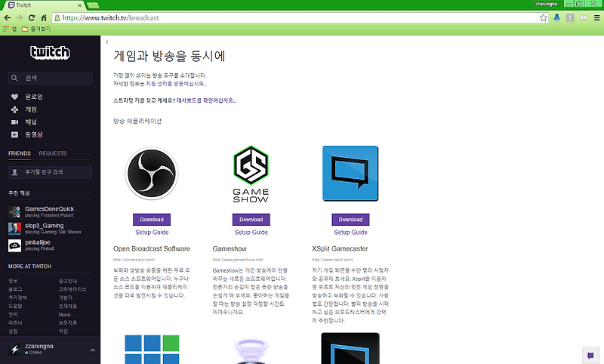Click the 대시보드를 확인하십시오 link
This screenshot has height=364, width=604.
pos(206,100)
